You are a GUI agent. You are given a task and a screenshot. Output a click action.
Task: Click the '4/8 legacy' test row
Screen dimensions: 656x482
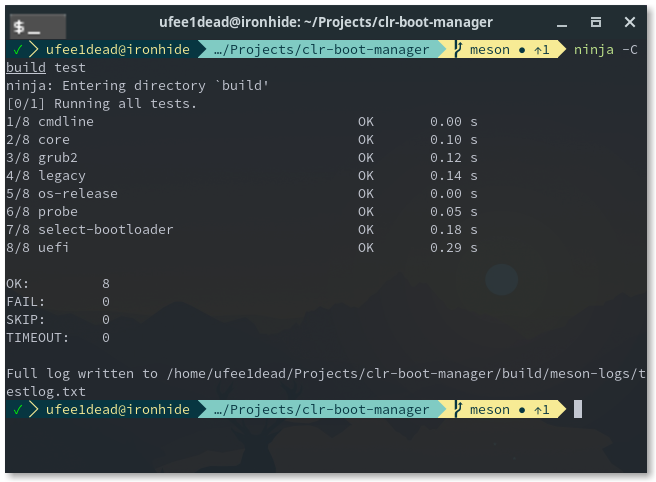click(241, 176)
